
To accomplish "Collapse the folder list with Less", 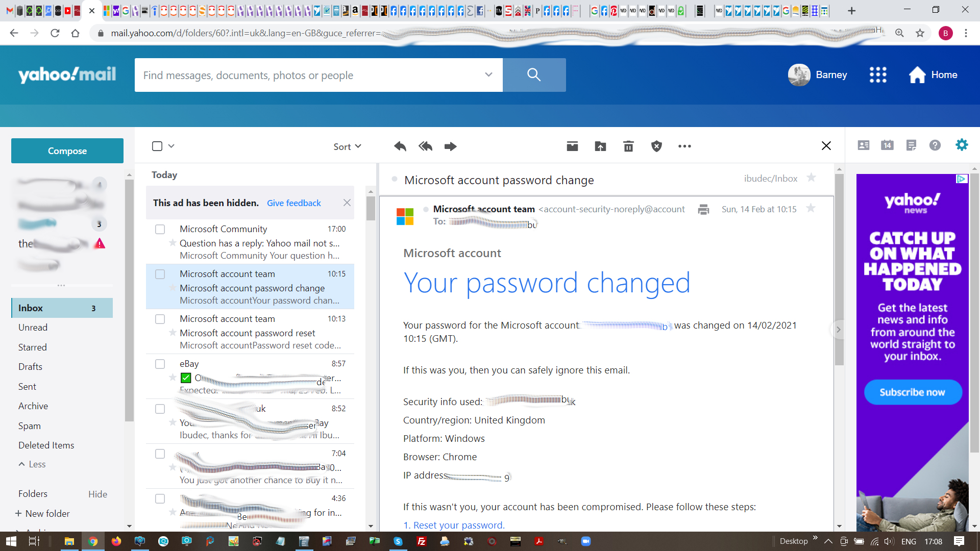I will [x=32, y=464].
